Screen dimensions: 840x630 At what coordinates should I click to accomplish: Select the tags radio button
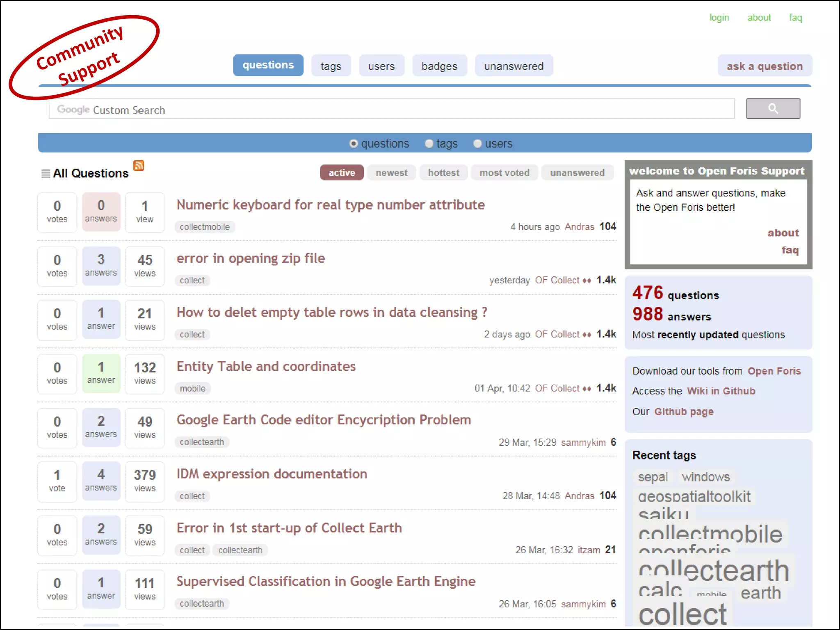point(429,144)
